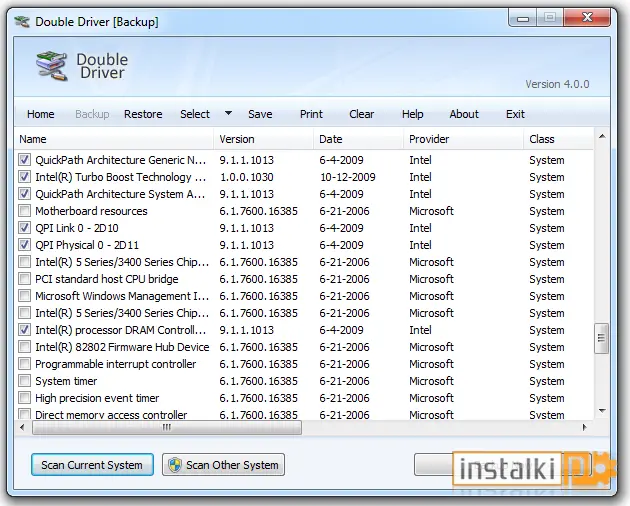Select the System timer row name
Image resolution: width=630 pixels, height=506 pixels.
point(66,381)
